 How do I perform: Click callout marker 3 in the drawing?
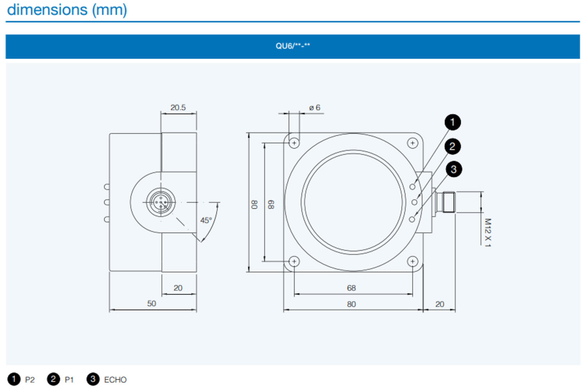[x=454, y=169]
